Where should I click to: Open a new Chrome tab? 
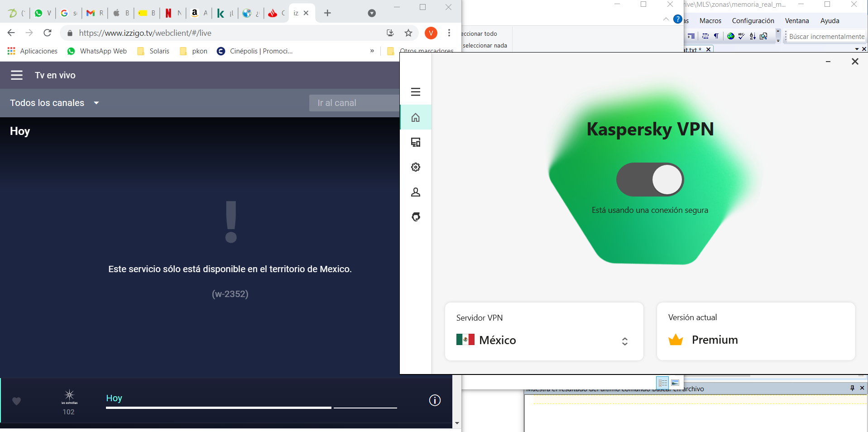[x=327, y=13]
